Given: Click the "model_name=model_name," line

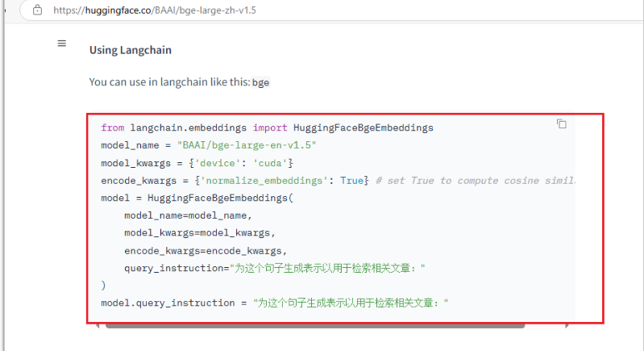Looking at the screenshot, I should [x=188, y=215].
